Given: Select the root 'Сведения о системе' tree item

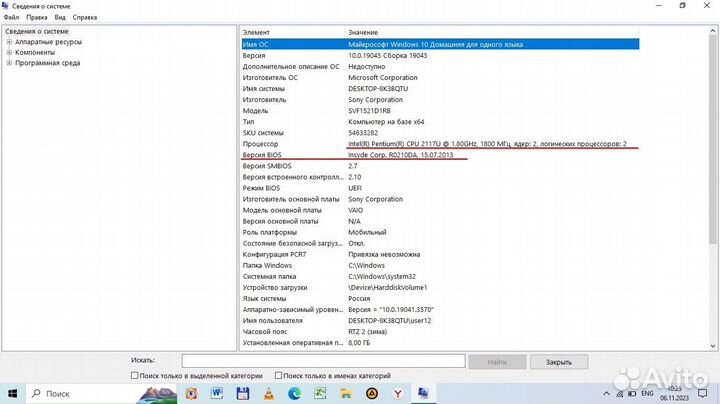Looking at the screenshot, I should pyautogui.click(x=37, y=31).
